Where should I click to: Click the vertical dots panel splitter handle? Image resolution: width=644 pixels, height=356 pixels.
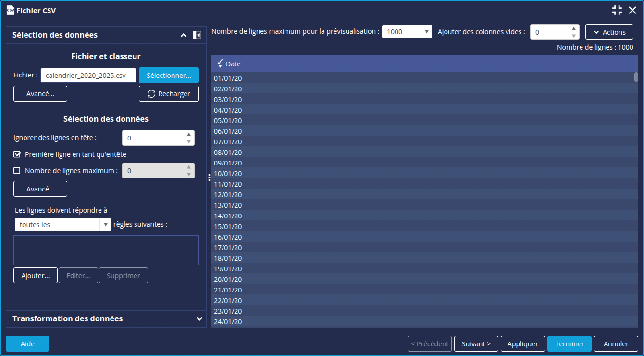(x=209, y=178)
